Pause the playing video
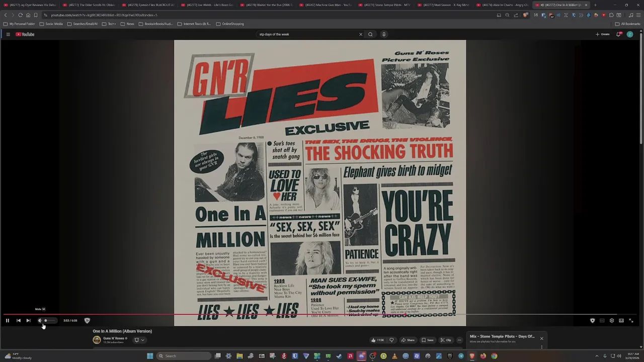Viewport: 644px width, 362px height. [x=8, y=320]
